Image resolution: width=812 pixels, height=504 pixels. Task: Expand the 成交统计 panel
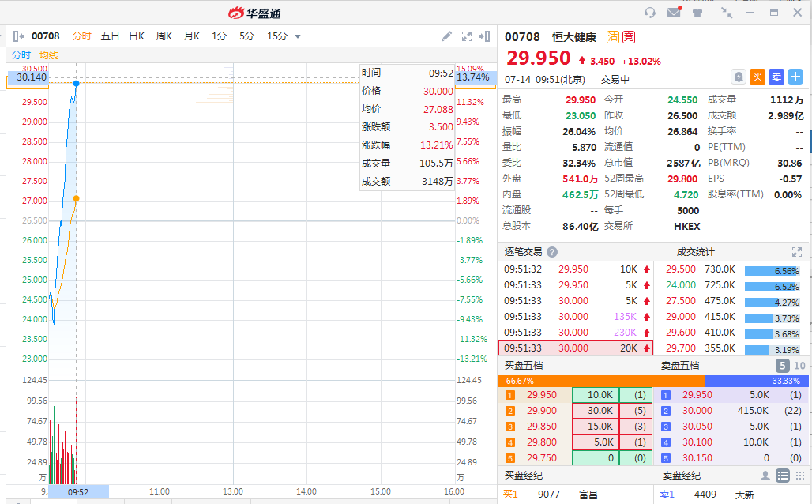tap(797, 252)
